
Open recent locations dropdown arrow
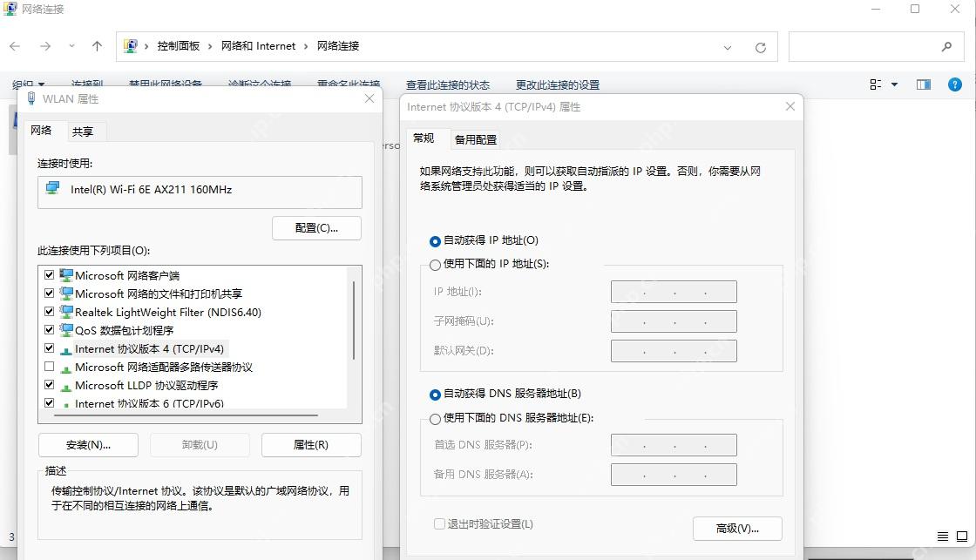coord(71,46)
